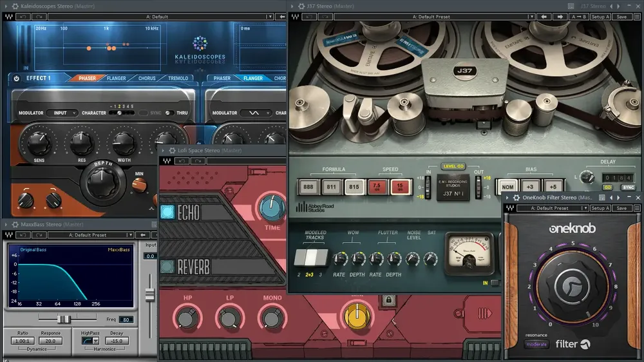This screenshot has width=644, height=362.
Task: Select TREMOLO tab in Effect 1
Action: coord(178,78)
